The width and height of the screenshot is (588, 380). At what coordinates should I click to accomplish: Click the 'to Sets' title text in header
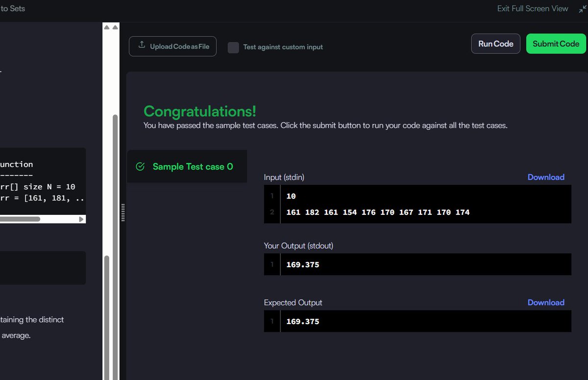[13, 8]
